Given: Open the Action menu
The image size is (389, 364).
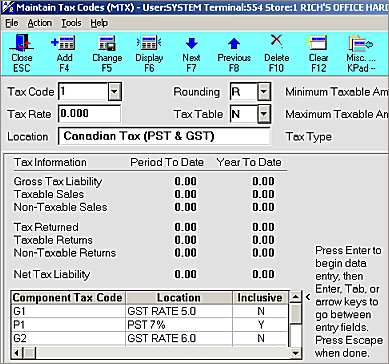Looking at the screenshot, I should [x=40, y=23].
